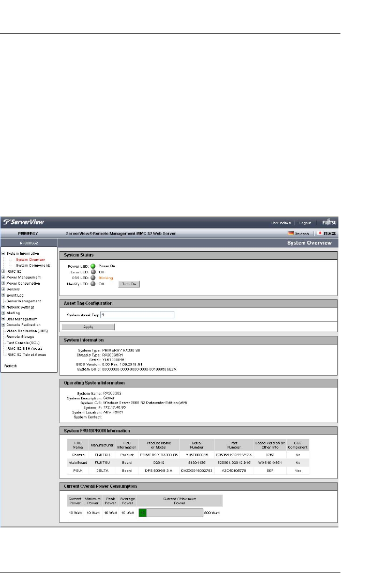Image resolution: width=372 pixels, height=588 pixels.
Task: Click the PSU1 row in the FRU table
Action: 188,471
